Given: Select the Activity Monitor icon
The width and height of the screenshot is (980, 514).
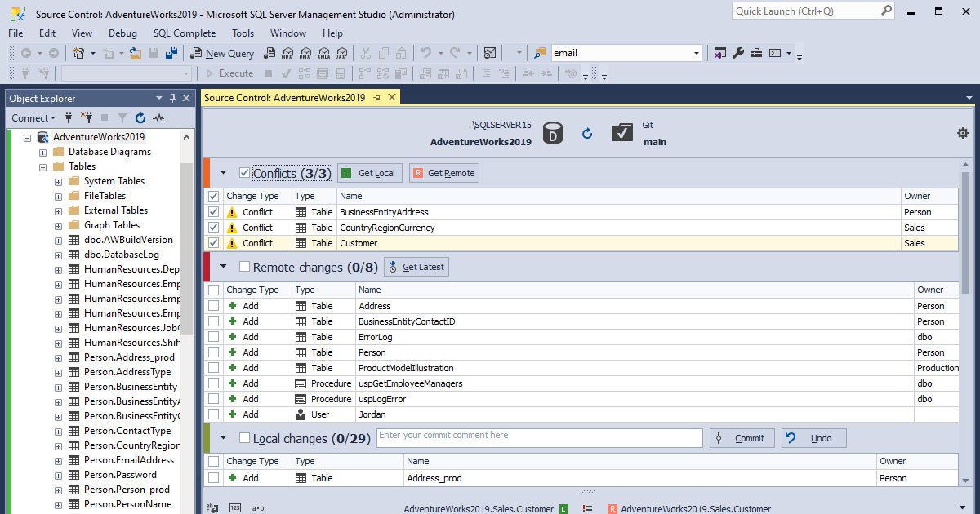Looking at the screenshot, I should pyautogui.click(x=159, y=117).
